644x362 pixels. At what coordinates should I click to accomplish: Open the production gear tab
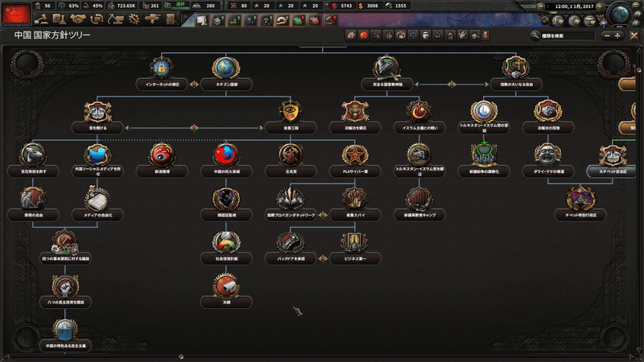point(134,19)
